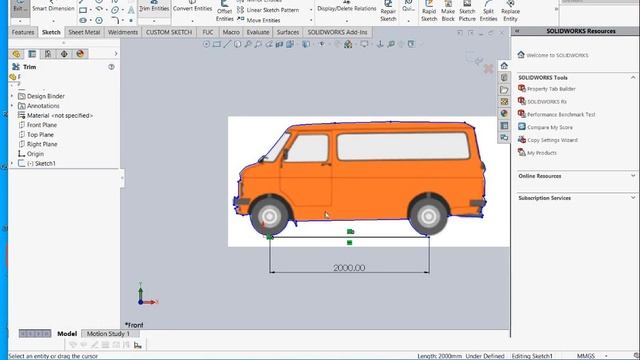
Task: Activate the Trim Entities tool
Action: pyautogui.click(x=154, y=8)
